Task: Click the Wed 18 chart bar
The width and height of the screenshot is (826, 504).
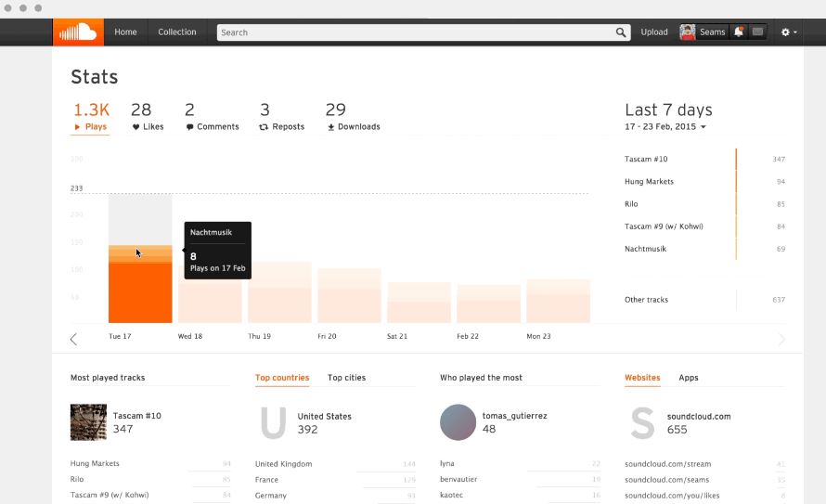Action: [x=210, y=294]
